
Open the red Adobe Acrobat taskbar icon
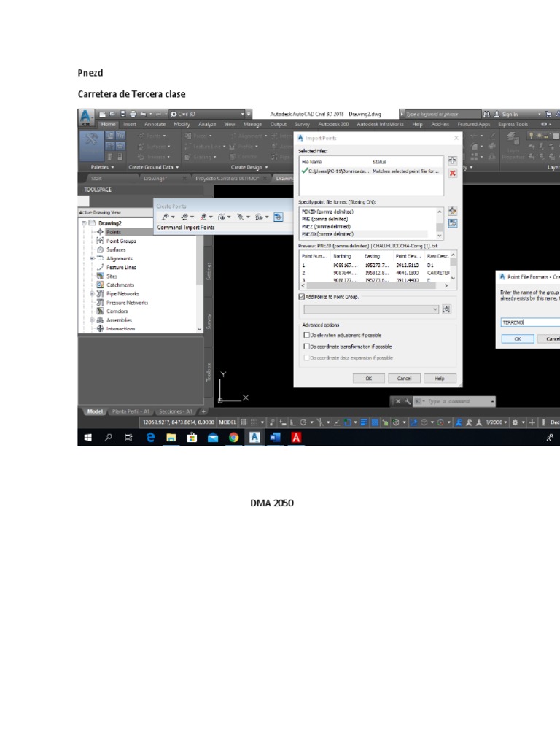(296, 438)
